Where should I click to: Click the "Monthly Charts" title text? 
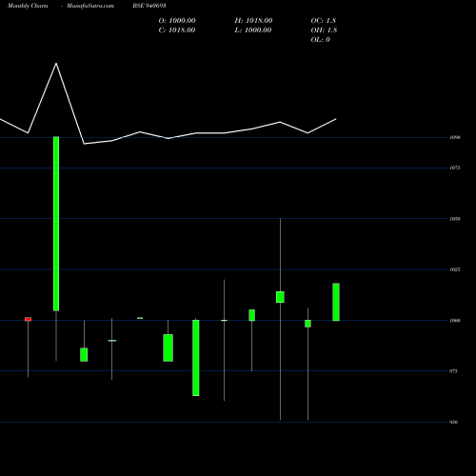(28, 6)
